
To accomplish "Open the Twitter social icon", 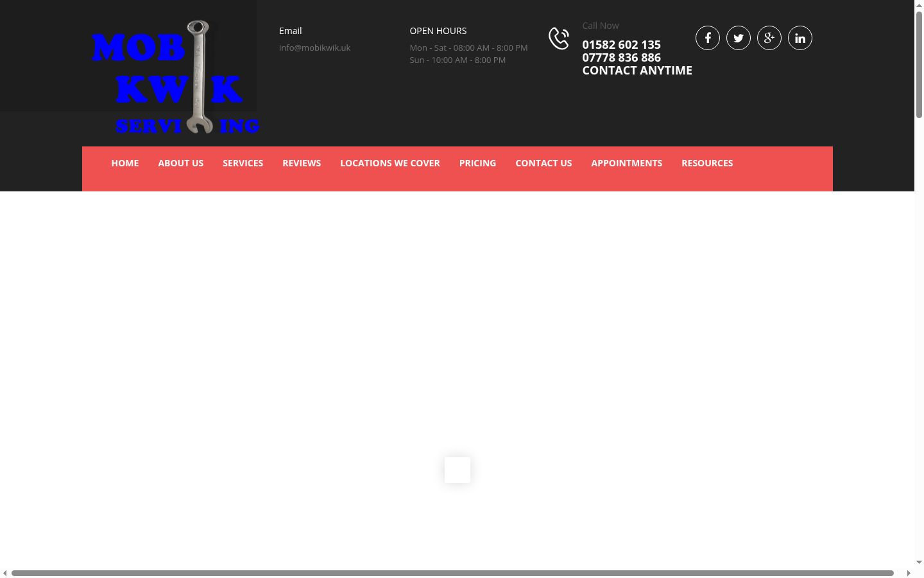I will [x=739, y=38].
